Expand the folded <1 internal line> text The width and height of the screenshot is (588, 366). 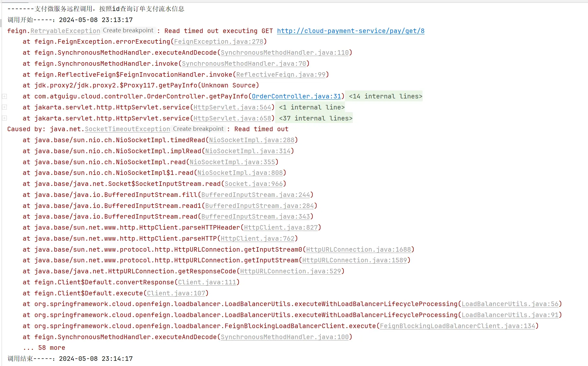[312, 107]
